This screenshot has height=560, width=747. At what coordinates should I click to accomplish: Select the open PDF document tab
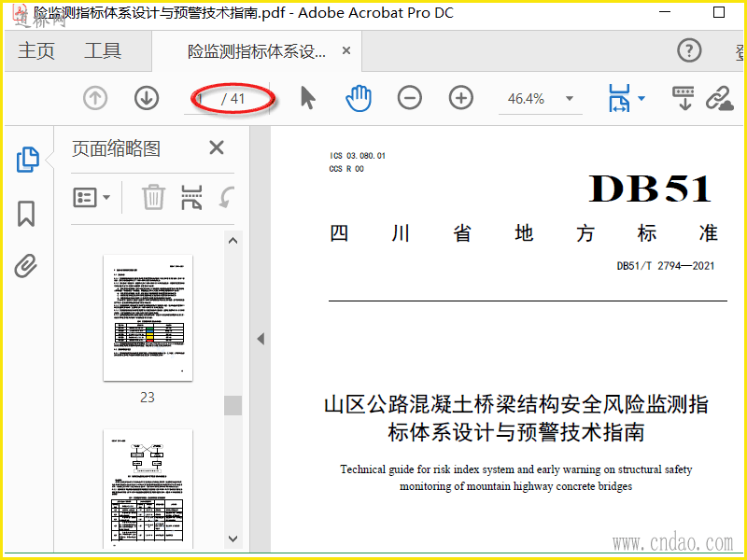tap(258, 51)
